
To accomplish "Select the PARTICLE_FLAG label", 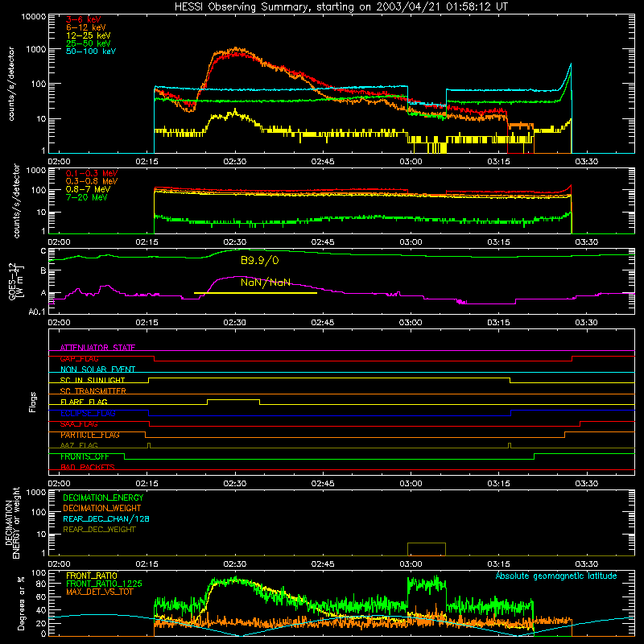I will tap(90, 435).
